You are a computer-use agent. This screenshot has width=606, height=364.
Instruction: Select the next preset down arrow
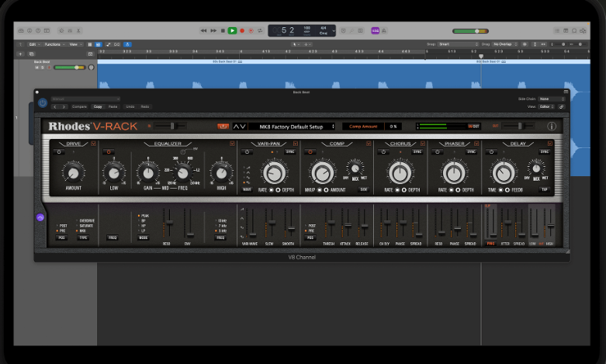(243, 127)
